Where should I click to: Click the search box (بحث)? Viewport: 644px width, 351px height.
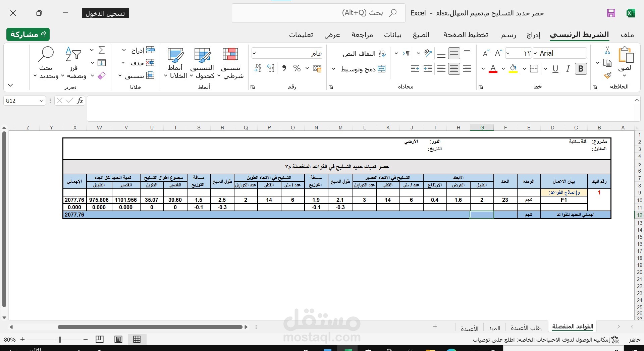(x=318, y=13)
